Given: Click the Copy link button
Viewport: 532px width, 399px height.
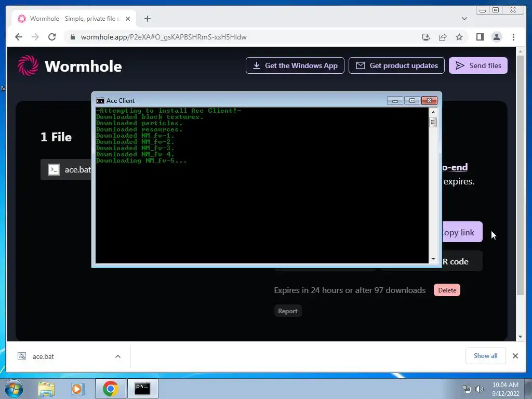Looking at the screenshot, I should tap(462, 232).
